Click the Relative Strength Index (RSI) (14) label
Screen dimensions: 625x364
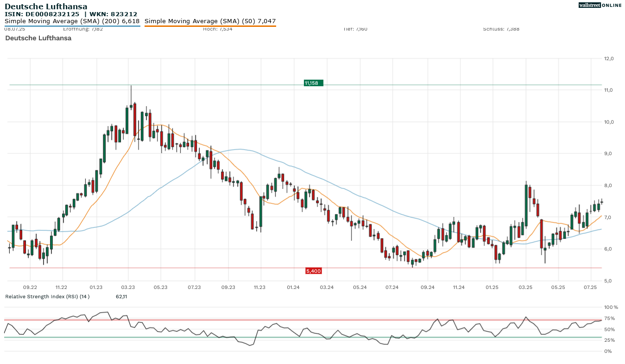tap(48, 296)
